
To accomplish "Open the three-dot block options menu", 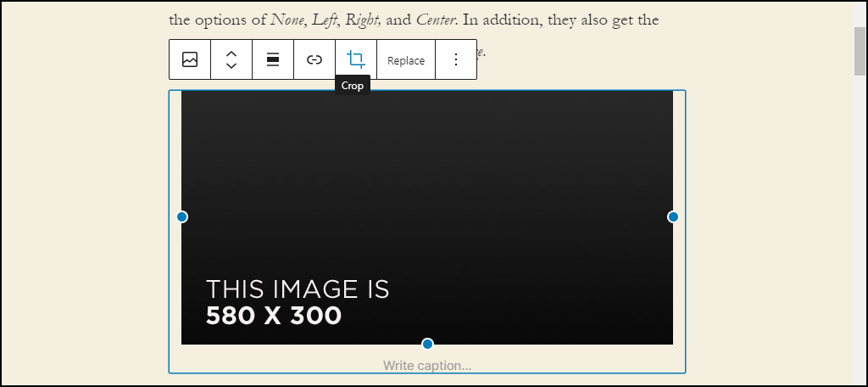I will [455, 59].
